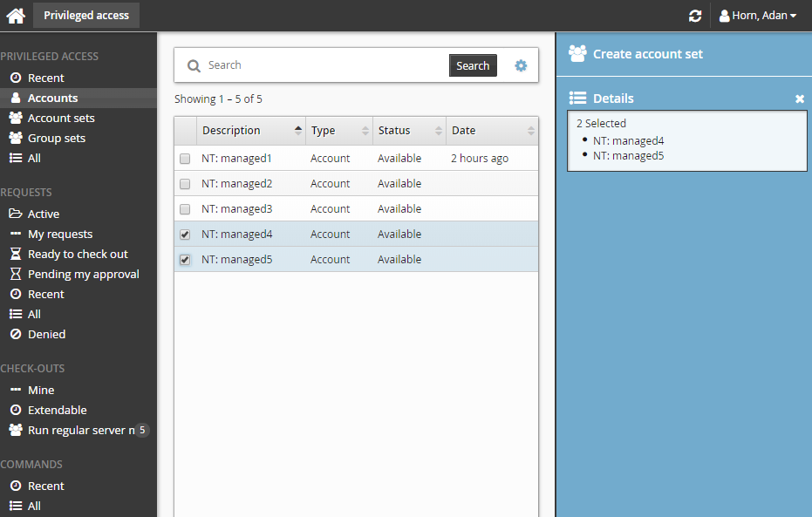Click Create account set link

tap(647, 54)
